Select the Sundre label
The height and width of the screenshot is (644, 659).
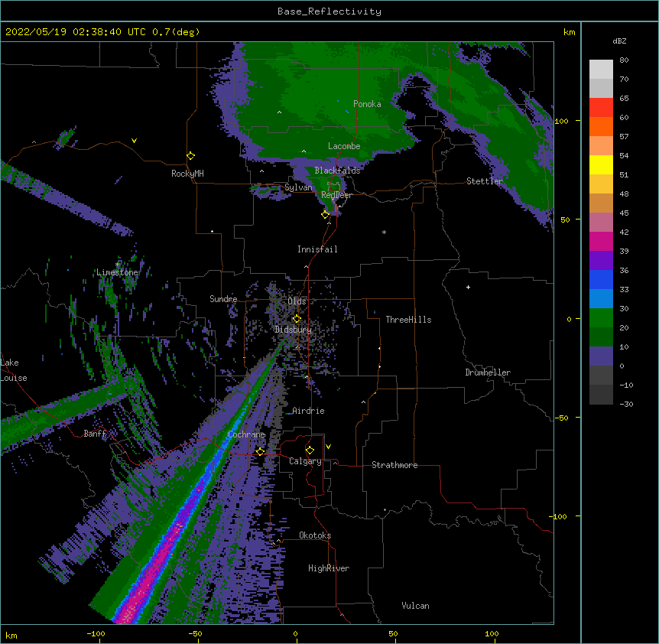point(223,299)
